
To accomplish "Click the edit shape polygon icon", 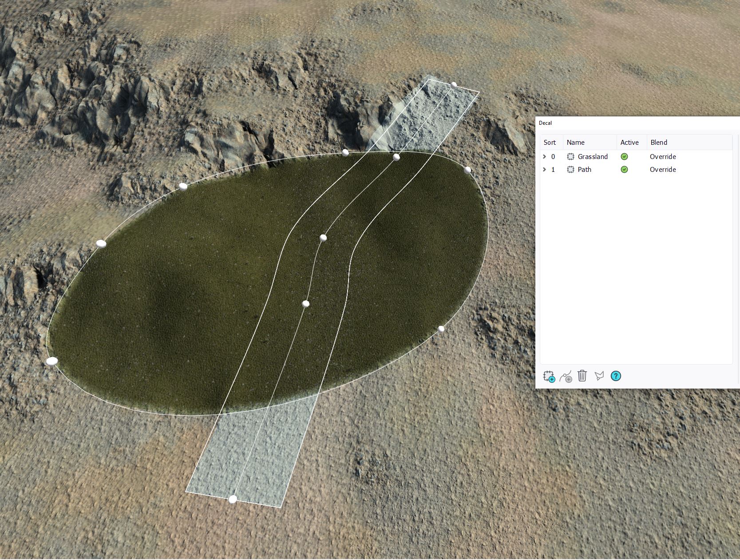I will 599,376.
